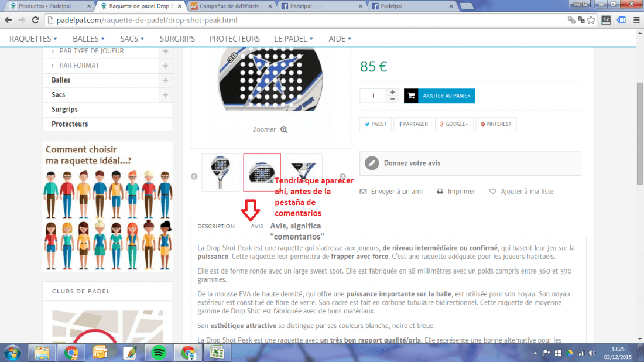Click the envelope icon for Envoyer à un ami
The image size is (644, 362).
pos(363,192)
